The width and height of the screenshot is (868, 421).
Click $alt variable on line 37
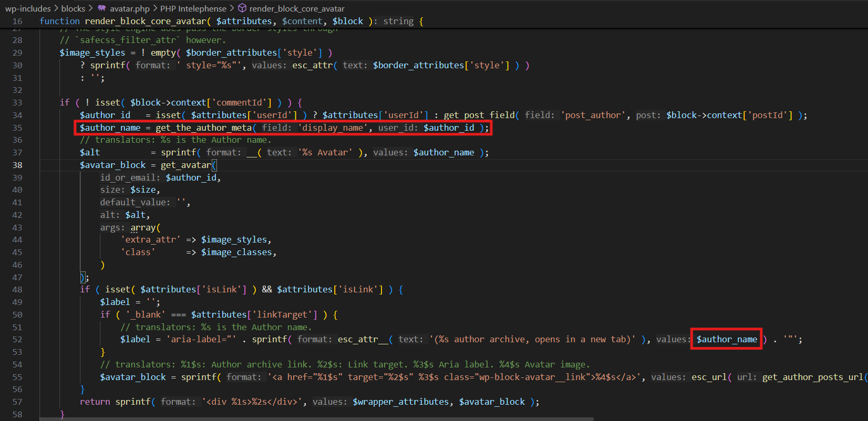click(90, 152)
